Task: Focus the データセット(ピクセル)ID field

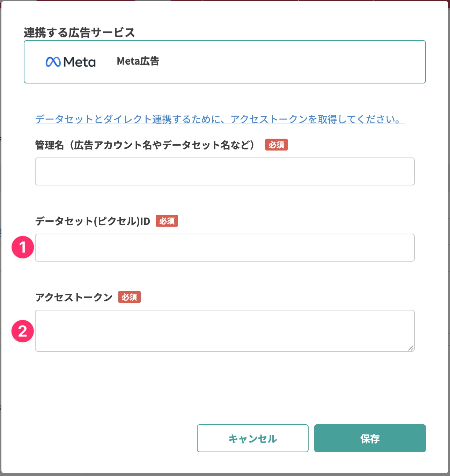Action: pyautogui.click(x=224, y=248)
